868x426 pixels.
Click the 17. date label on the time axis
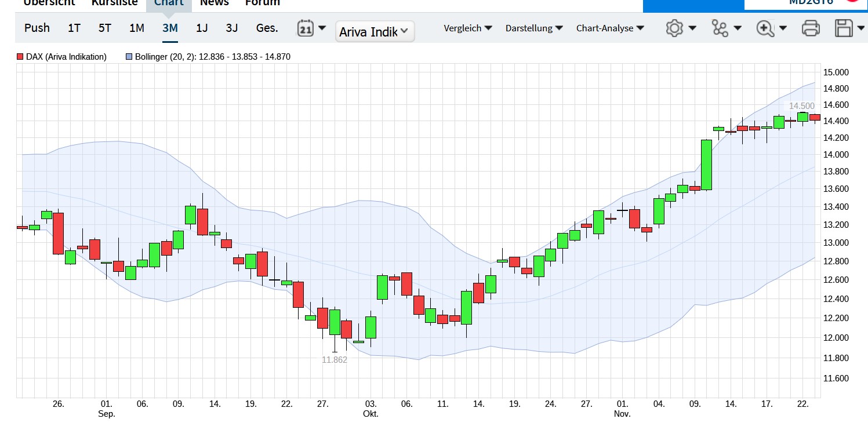tap(767, 404)
